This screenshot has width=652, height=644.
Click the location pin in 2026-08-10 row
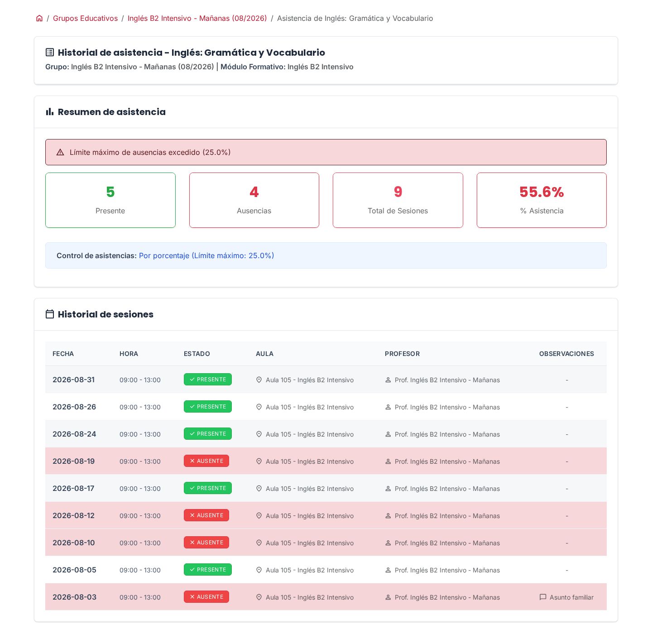259,543
